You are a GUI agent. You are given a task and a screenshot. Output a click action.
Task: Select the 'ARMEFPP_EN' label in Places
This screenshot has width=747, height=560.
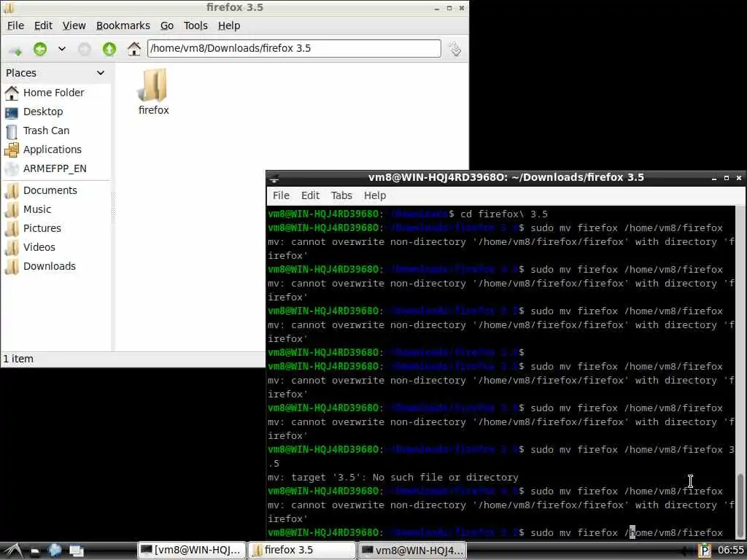(55, 168)
